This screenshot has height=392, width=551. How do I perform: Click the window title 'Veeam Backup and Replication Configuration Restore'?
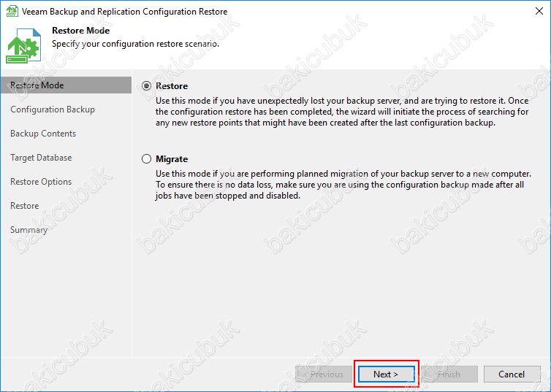point(124,12)
